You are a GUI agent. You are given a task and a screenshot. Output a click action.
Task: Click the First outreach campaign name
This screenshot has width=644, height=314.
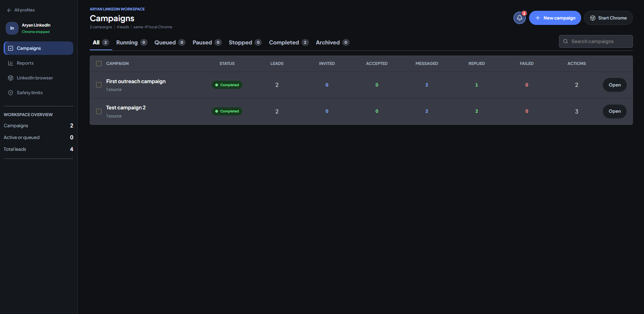(136, 81)
